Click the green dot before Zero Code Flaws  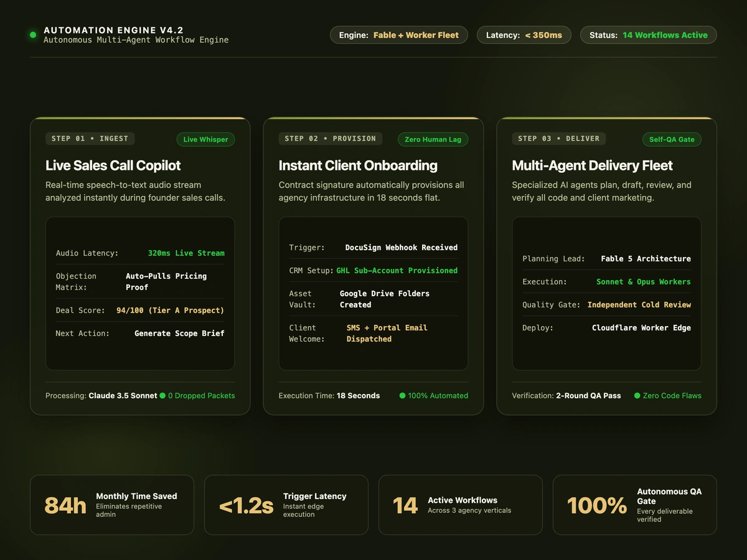coord(637,395)
